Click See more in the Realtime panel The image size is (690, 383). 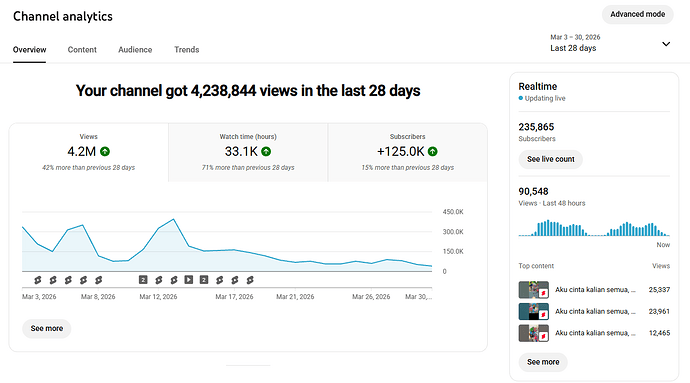[543, 362]
